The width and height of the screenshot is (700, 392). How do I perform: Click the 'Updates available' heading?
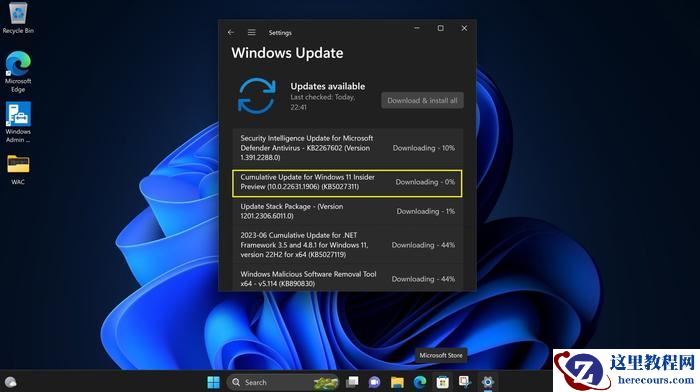coord(328,86)
